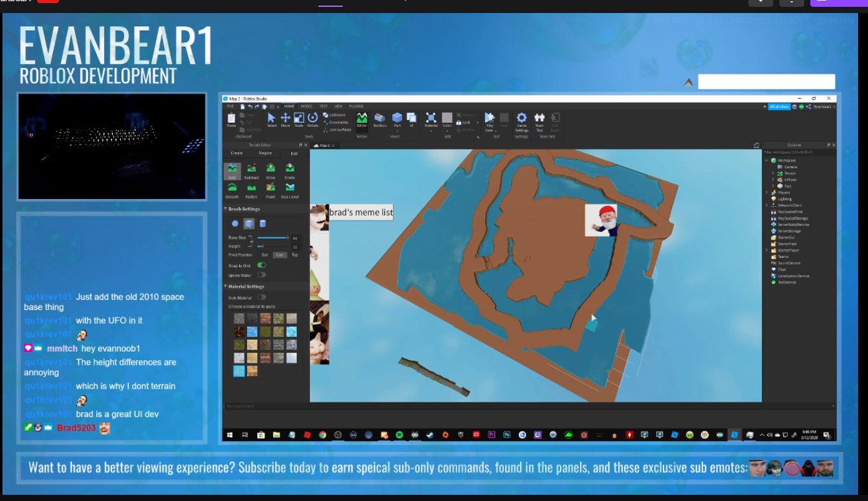The width and height of the screenshot is (868, 501).
Task: Select ServerScriptService in Explorer
Action: pos(791,224)
